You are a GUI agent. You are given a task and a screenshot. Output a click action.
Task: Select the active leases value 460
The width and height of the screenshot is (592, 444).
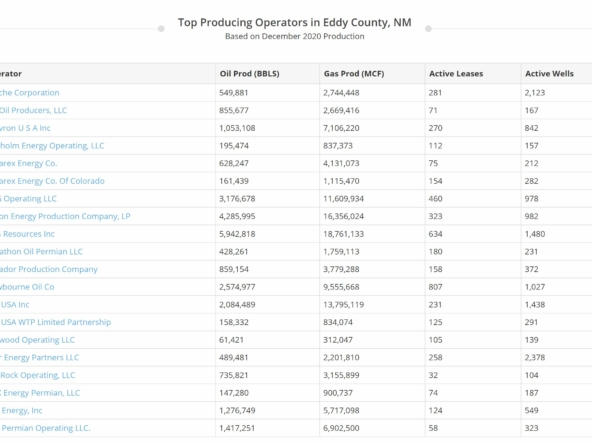[435, 199]
